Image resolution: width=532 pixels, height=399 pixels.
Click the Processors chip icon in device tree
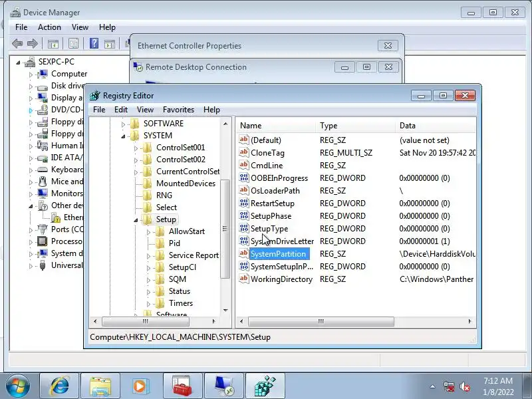(x=43, y=241)
